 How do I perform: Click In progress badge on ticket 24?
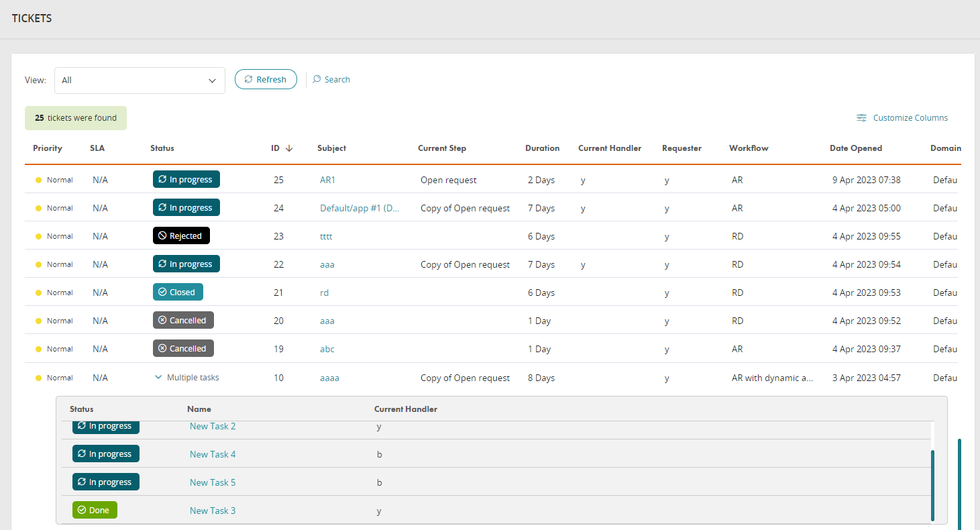(186, 207)
